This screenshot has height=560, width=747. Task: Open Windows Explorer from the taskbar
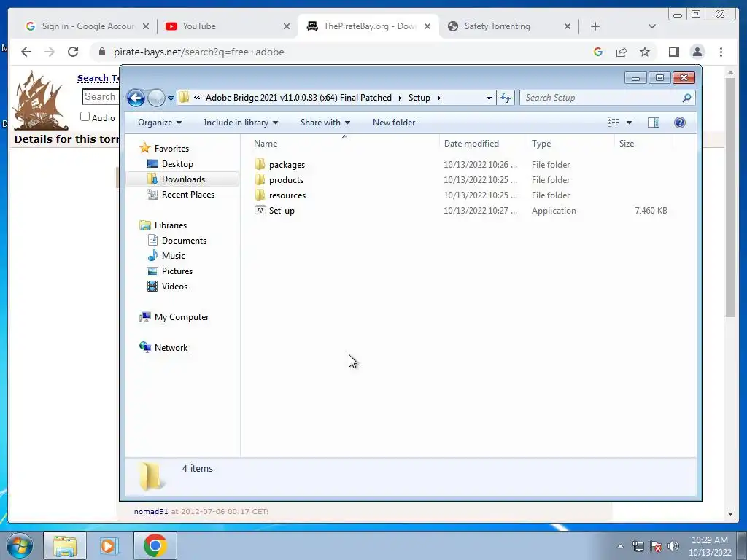(65, 545)
